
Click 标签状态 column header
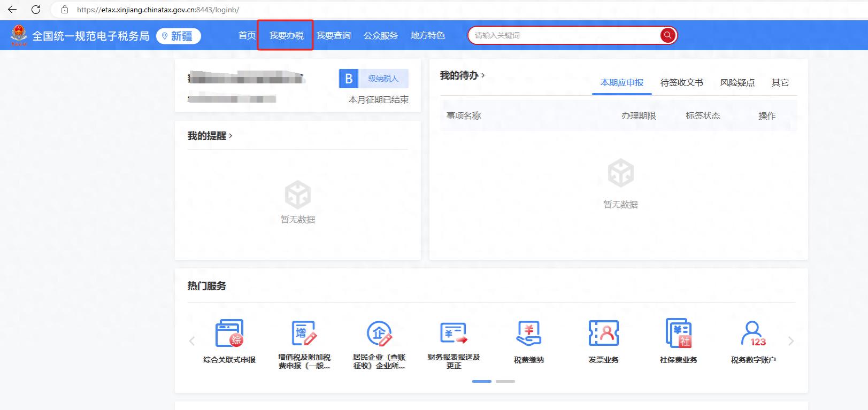click(x=703, y=115)
